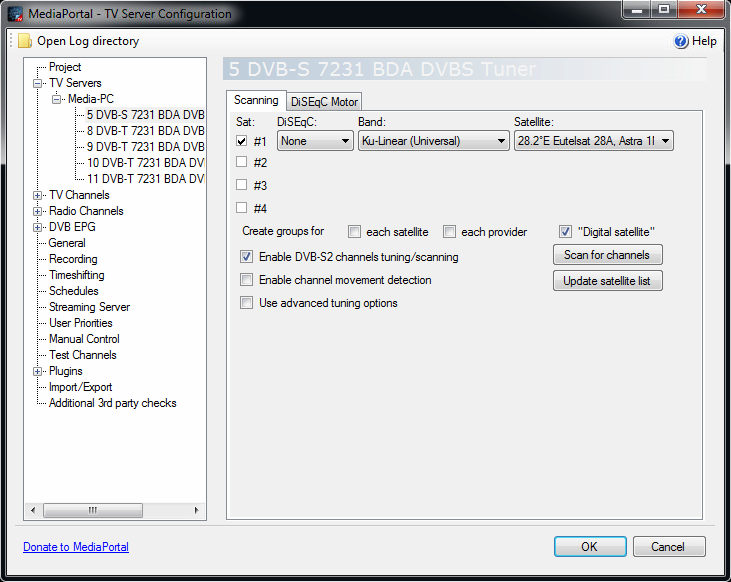Click the tree horizontal scrollbar thumb
This screenshot has width=731, height=582.
[x=93, y=510]
